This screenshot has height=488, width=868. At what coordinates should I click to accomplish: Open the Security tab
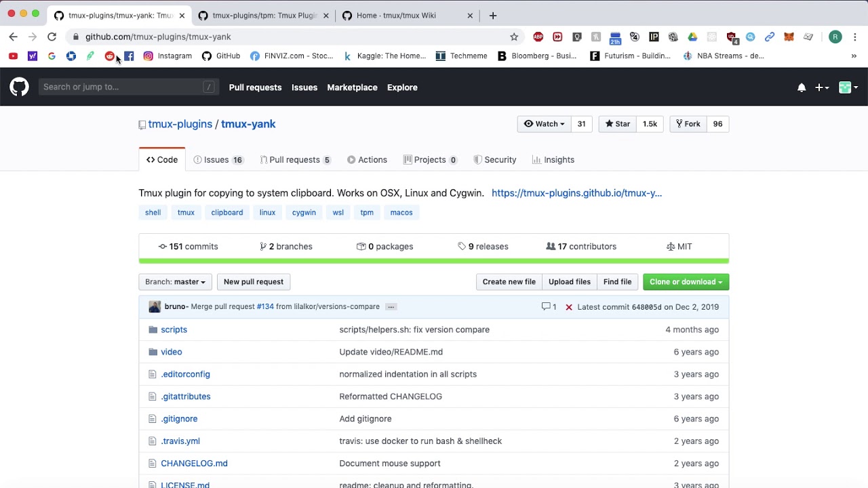pos(495,160)
